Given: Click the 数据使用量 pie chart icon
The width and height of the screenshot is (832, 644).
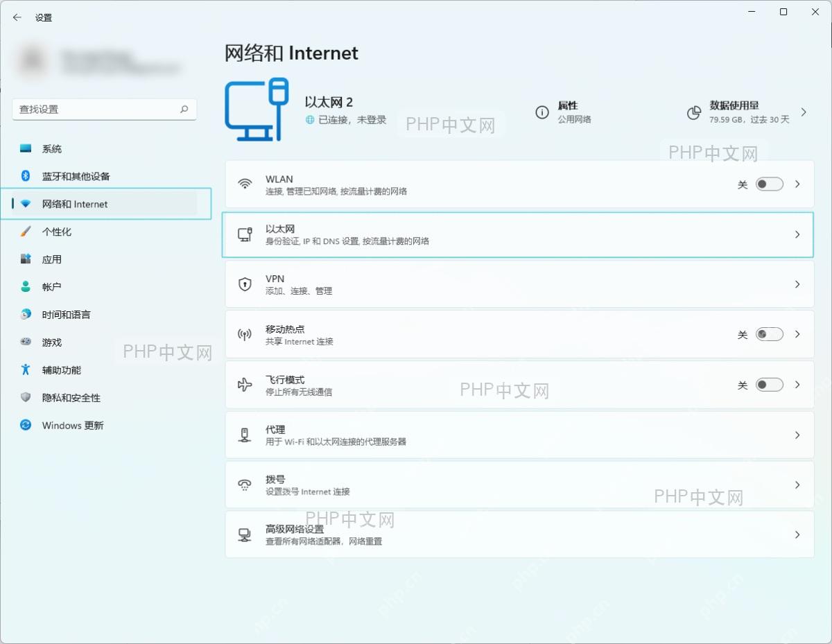Looking at the screenshot, I should point(693,112).
